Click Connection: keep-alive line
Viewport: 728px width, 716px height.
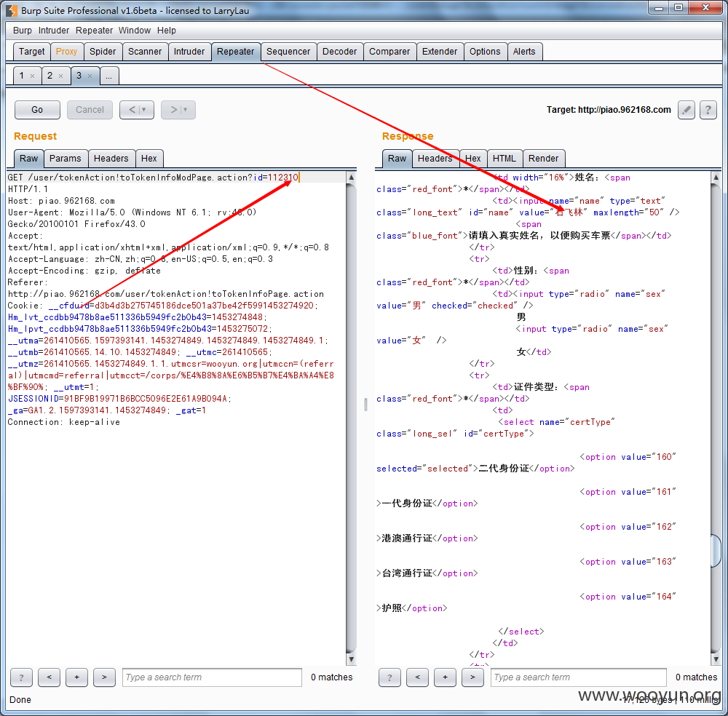63,422
